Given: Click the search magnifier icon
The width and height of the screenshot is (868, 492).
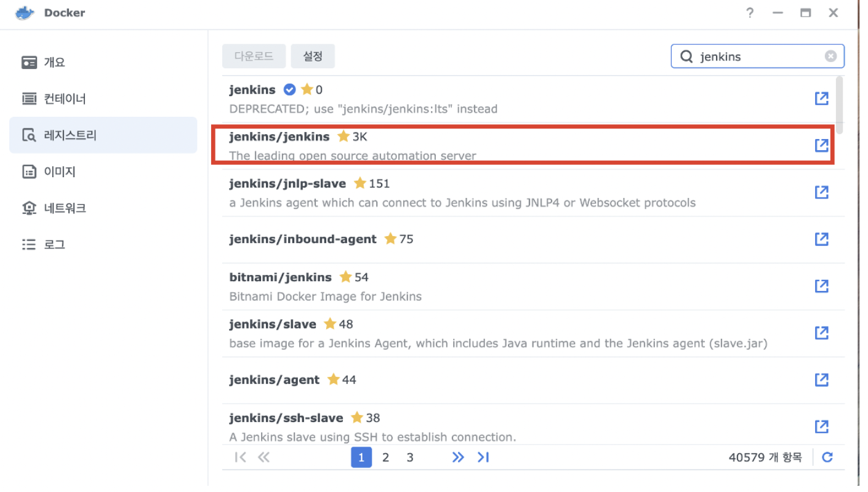Looking at the screenshot, I should 686,57.
